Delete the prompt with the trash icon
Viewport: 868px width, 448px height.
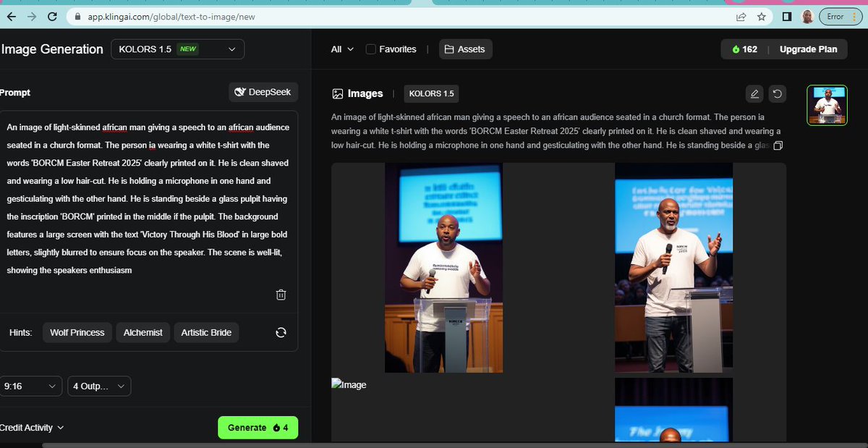(x=281, y=295)
